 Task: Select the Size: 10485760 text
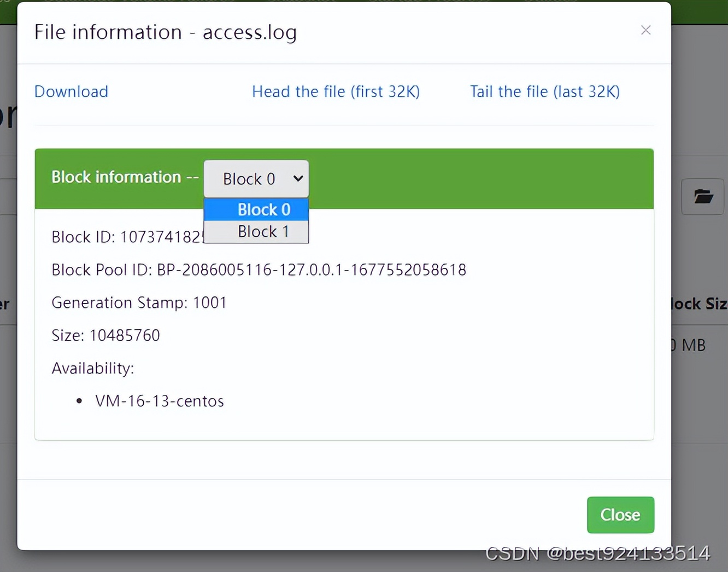click(x=105, y=335)
